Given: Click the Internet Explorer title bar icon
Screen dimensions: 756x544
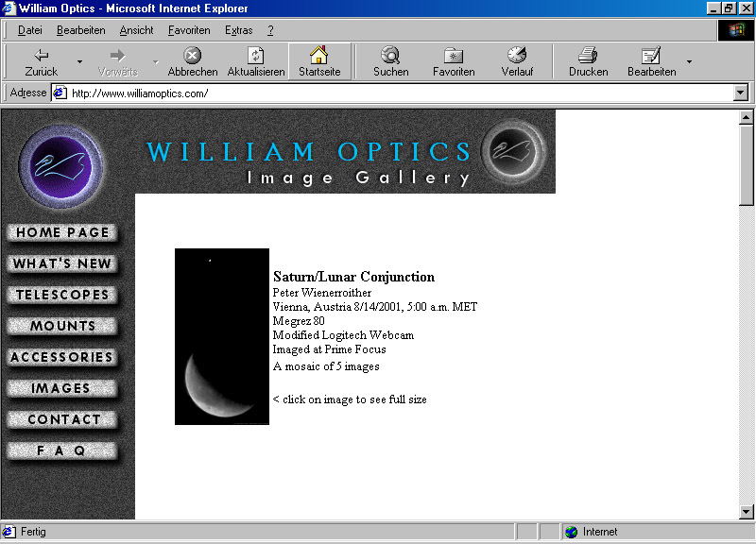Looking at the screenshot, I should click(9, 8).
